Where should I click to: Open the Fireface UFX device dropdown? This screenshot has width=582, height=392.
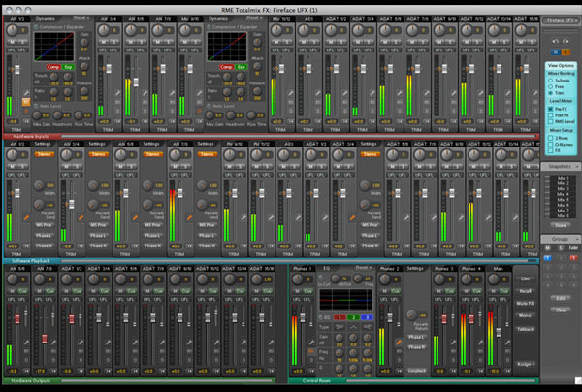(561, 20)
